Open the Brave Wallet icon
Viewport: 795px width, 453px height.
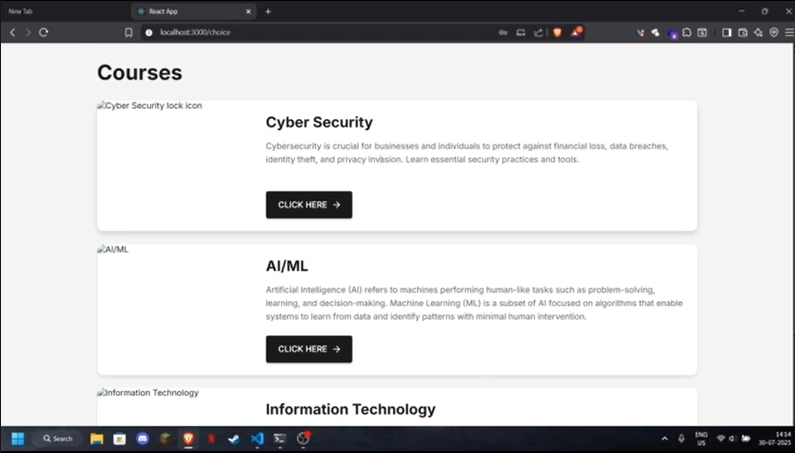tap(742, 32)
